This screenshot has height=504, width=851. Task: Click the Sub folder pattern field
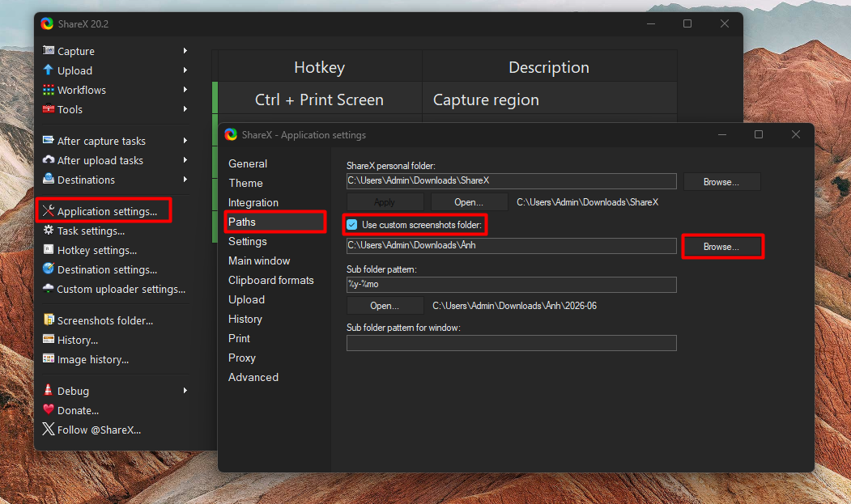511,284
